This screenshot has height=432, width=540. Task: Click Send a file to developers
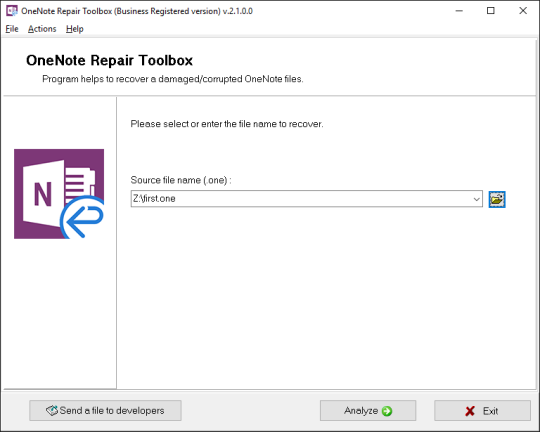105,411
